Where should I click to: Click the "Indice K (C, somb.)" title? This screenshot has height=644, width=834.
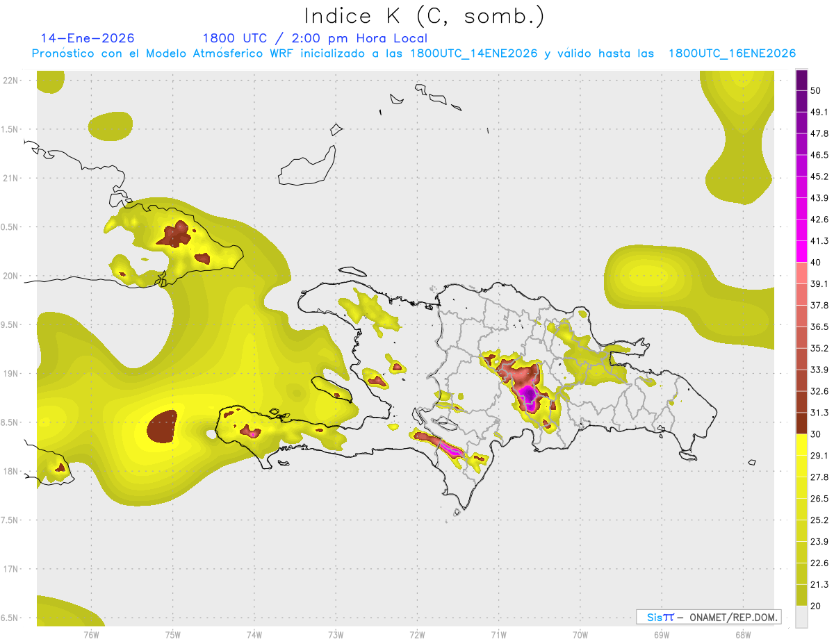click(425, 16)
